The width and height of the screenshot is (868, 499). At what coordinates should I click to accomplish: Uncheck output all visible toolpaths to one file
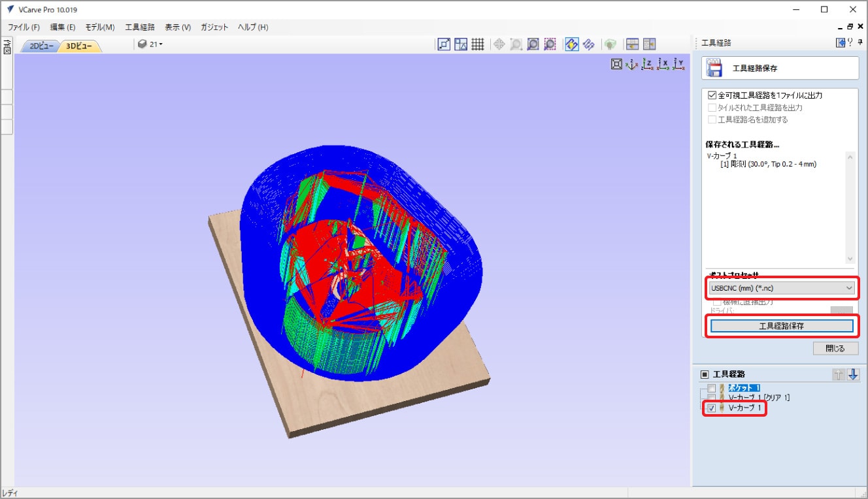tap(712, 95)
